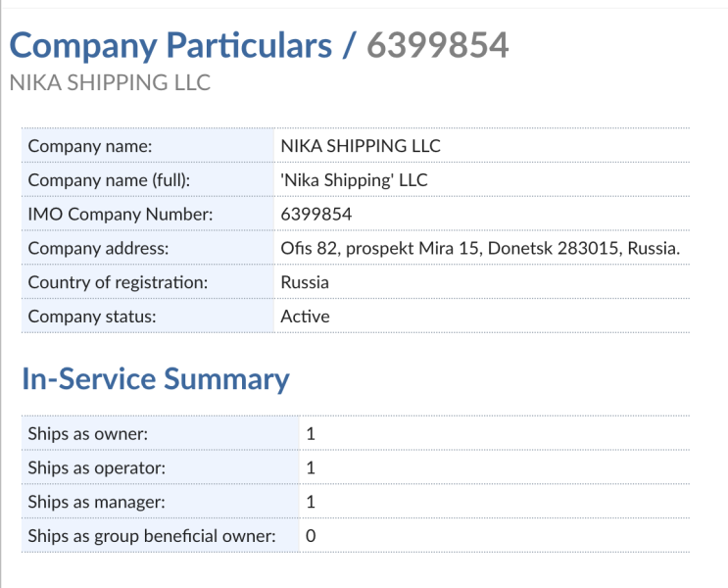
Task: Click the "Ships as owner:" label
Action: pyautogui.click(x=88, y=434)
